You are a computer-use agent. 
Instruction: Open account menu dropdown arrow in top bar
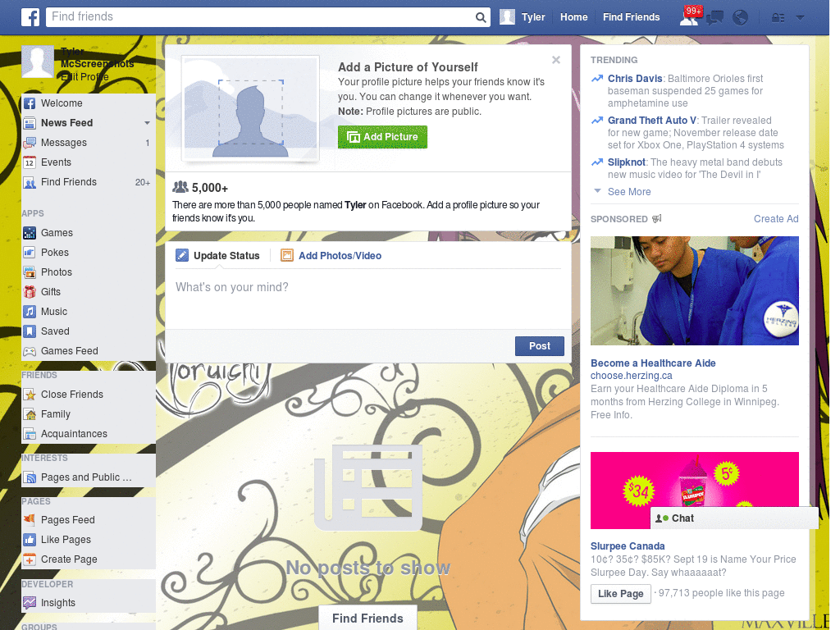point(801,17)
